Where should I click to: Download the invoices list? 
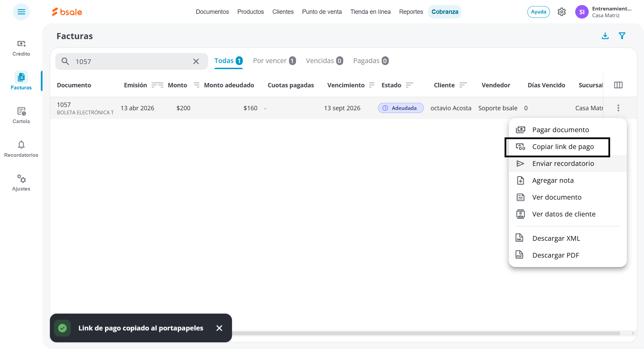605,36
